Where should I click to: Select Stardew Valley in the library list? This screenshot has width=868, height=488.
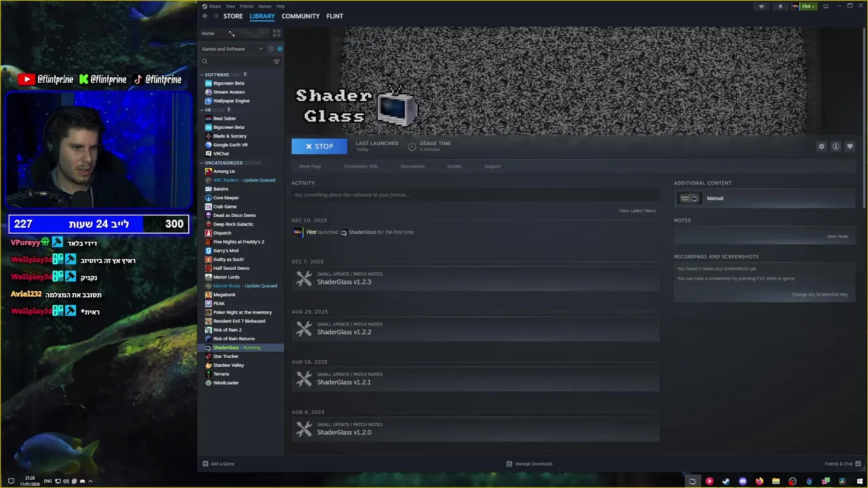[229, 365]
